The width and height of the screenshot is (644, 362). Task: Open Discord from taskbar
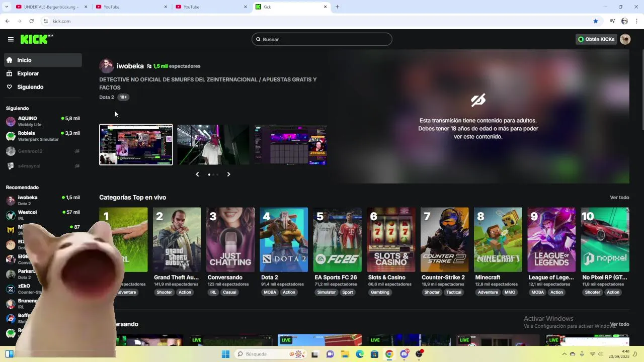404,354
